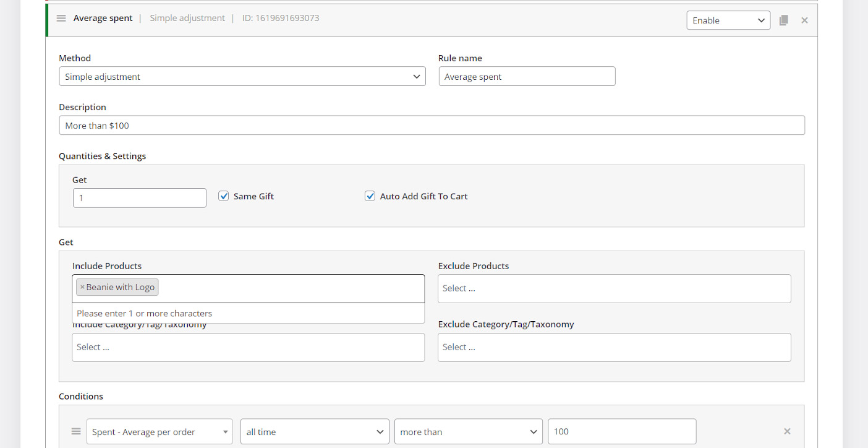Delete the Average spent rule with X icon
Screen dimensions: 868x448
[804, 20]
